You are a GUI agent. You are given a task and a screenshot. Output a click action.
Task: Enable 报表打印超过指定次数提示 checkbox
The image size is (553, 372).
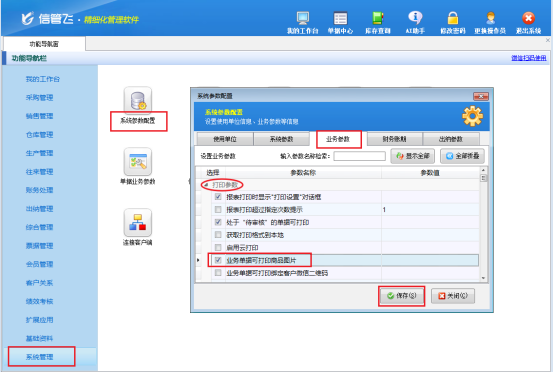pos(218,209)
